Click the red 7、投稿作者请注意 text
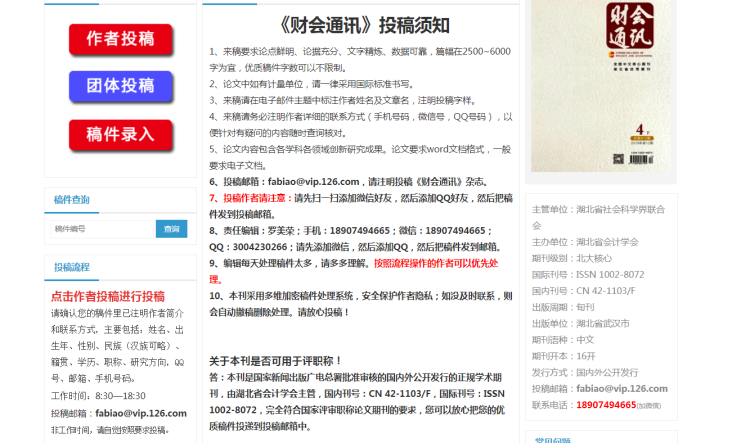 coord(251,198)
